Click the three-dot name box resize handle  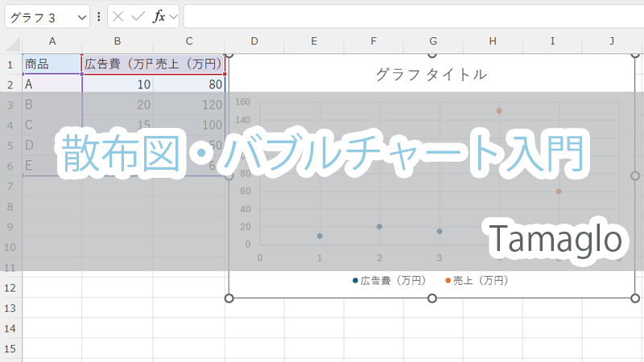(98, 16)
